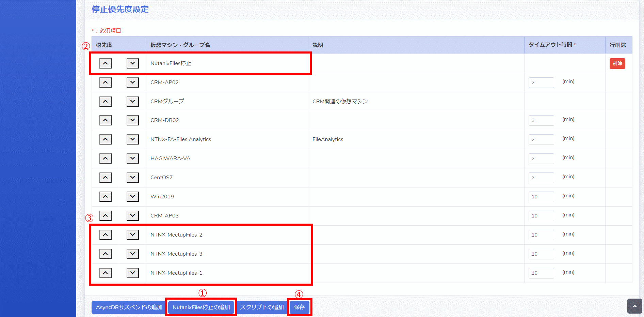
Task: Lower CentOS7 in stop priority
Action: tap(133, 178)
